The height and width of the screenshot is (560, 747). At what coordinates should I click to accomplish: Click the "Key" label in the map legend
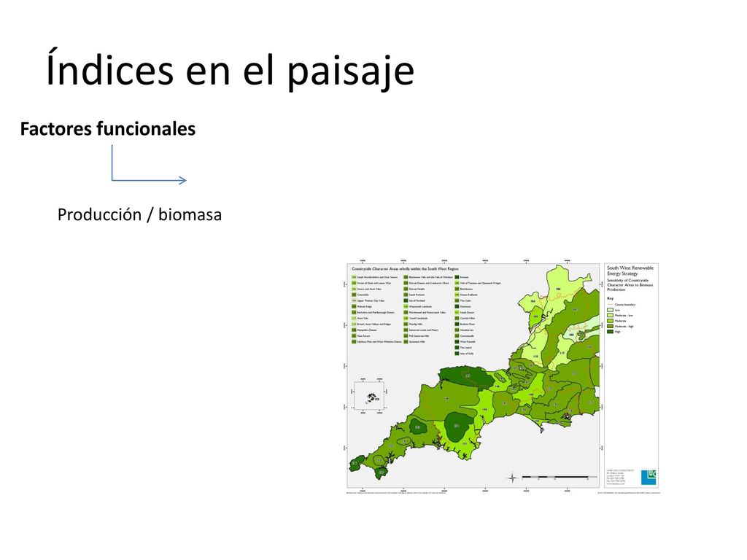coord(610,298)
